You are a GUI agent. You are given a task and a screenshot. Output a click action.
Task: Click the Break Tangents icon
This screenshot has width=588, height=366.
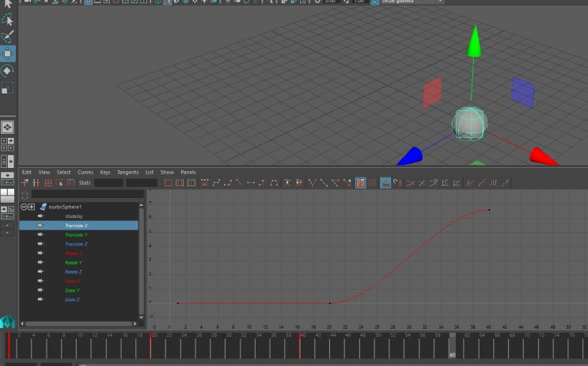(x=312, y=183)
